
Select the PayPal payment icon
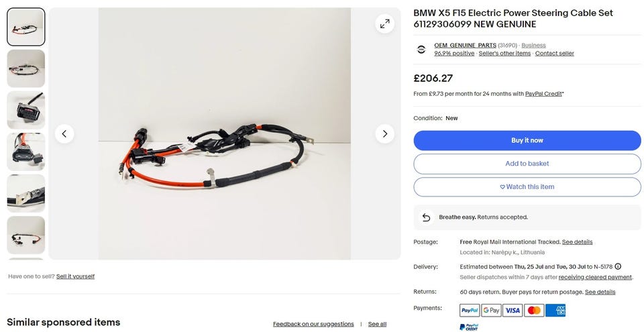(x=470, y=311)
